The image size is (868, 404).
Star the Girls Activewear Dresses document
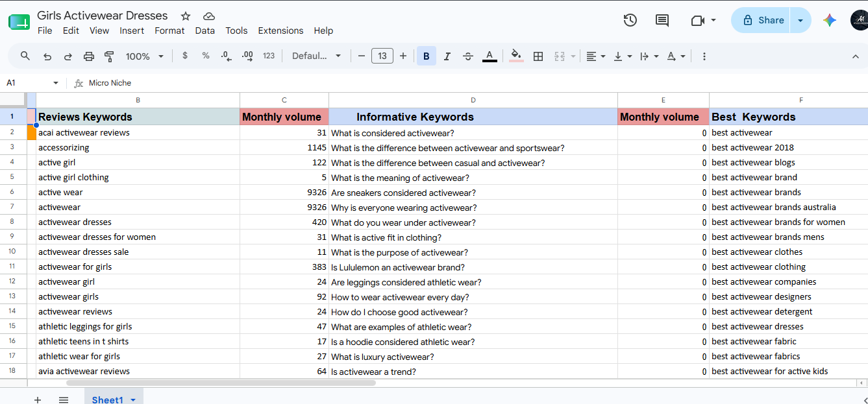186,16
